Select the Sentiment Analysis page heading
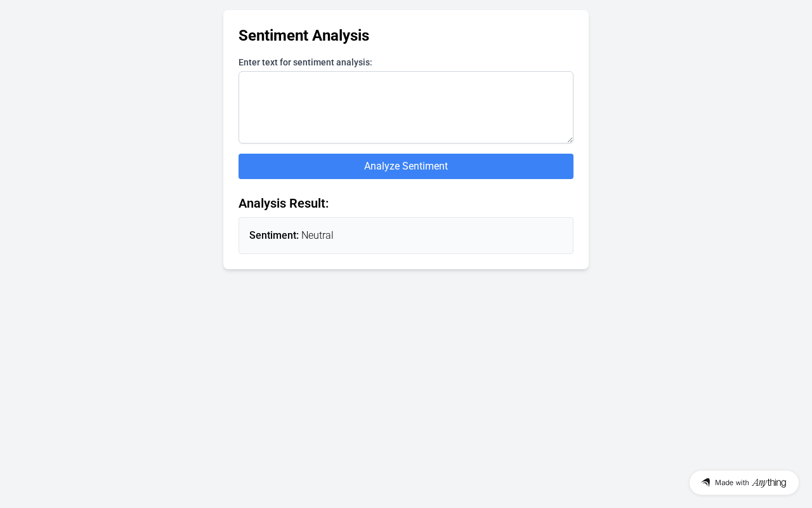This screenshot has height=508, width=812. (304, 36)
